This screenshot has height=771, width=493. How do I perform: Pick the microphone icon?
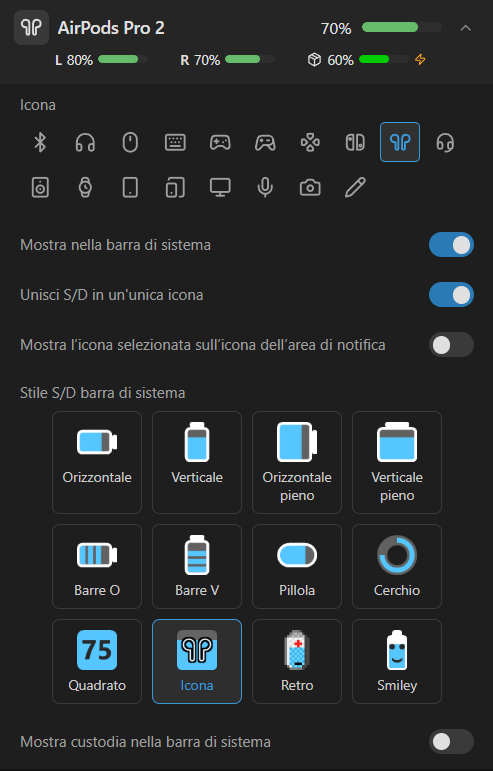pyautogui.click(x=265, y=187)
